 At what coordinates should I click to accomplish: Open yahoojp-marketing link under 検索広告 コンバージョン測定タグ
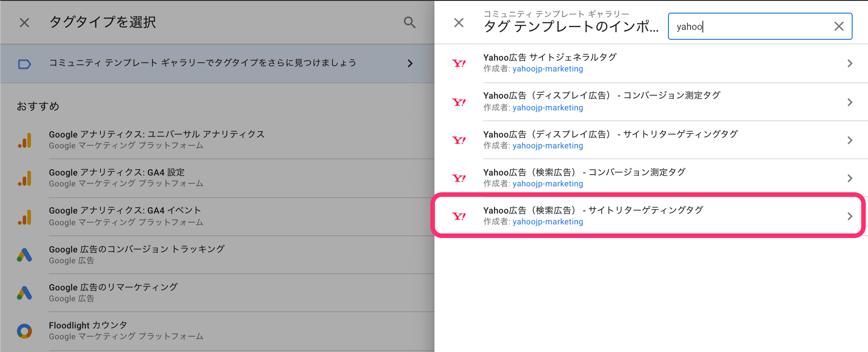pyautogui.click(x=548, y=184)
